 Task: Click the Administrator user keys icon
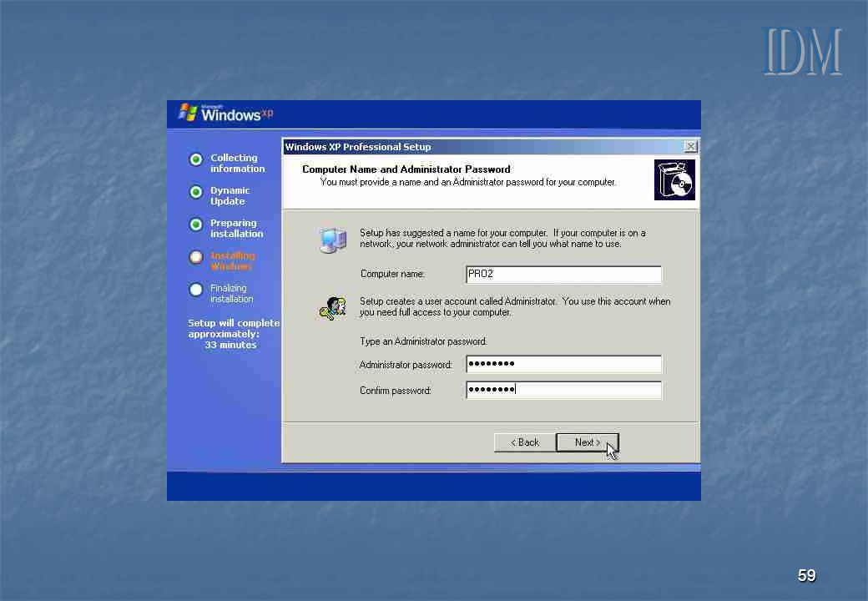333,308
